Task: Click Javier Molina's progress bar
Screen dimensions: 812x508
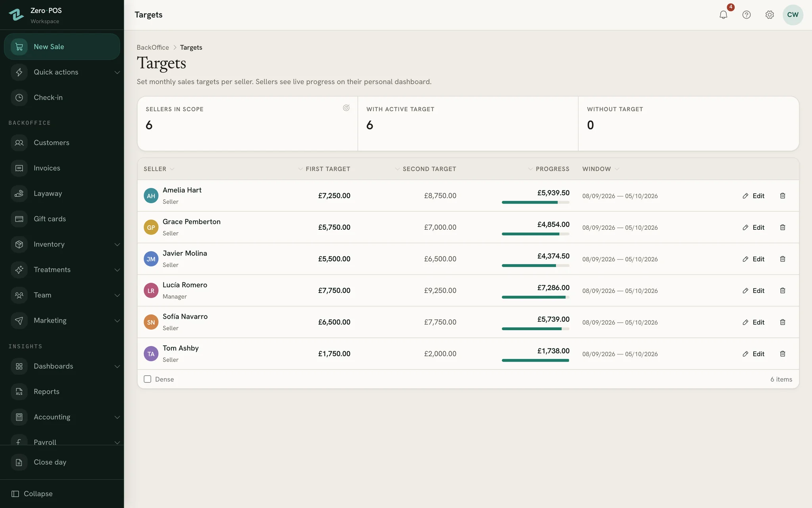Action: click(535, 266)
